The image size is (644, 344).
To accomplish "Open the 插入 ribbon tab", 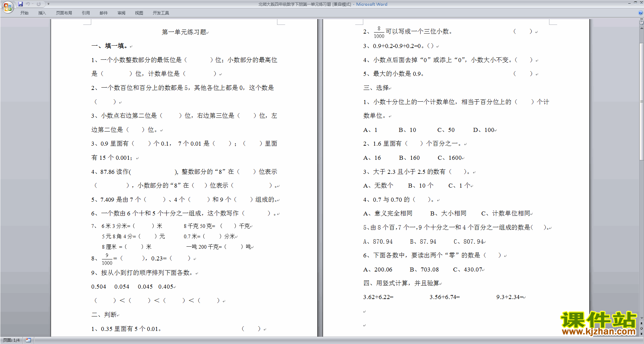I will click(42, 13).
